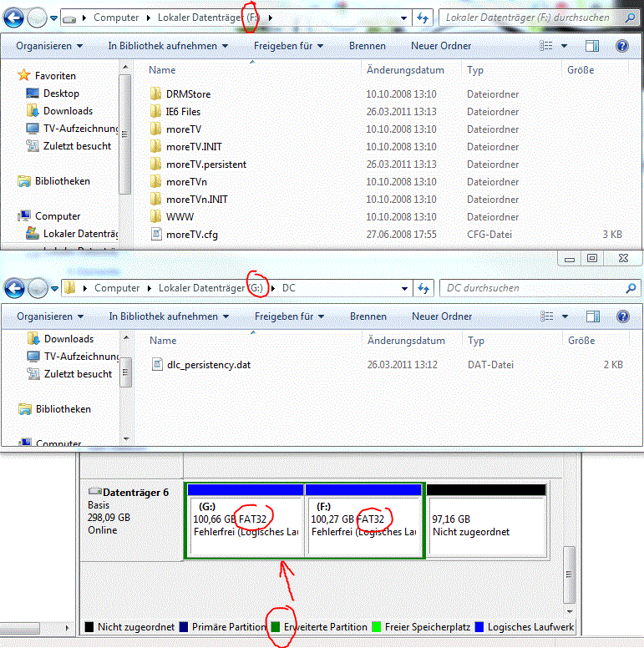The width and height of the screenshot is (644, 648).
Task: Expand address bar history dropdown for G: path
Action: tap(404, 288)
